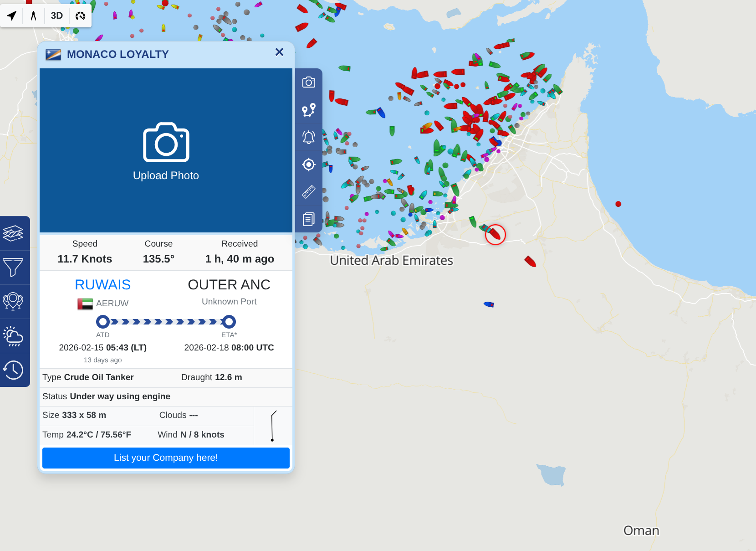Click the course value 135.5°
756x551 pixels.
[158, 259]
